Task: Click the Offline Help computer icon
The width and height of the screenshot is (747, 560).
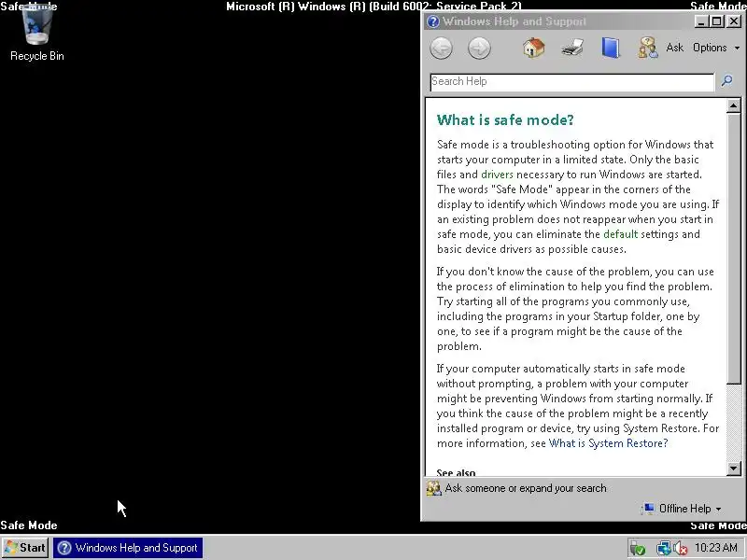Action: point(649,509)
